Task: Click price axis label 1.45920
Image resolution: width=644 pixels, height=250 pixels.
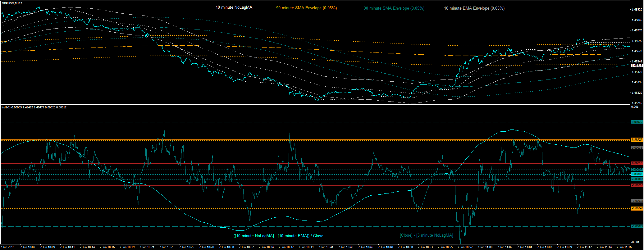Action: click(x=637, y=10)
